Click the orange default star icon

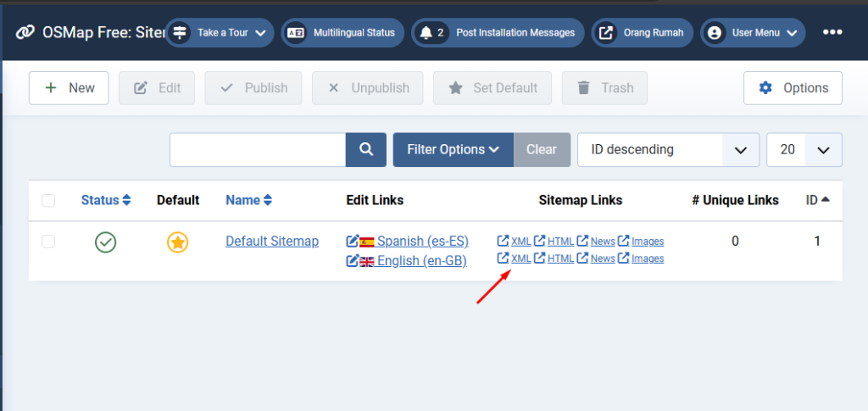click(x=178, y=242)
